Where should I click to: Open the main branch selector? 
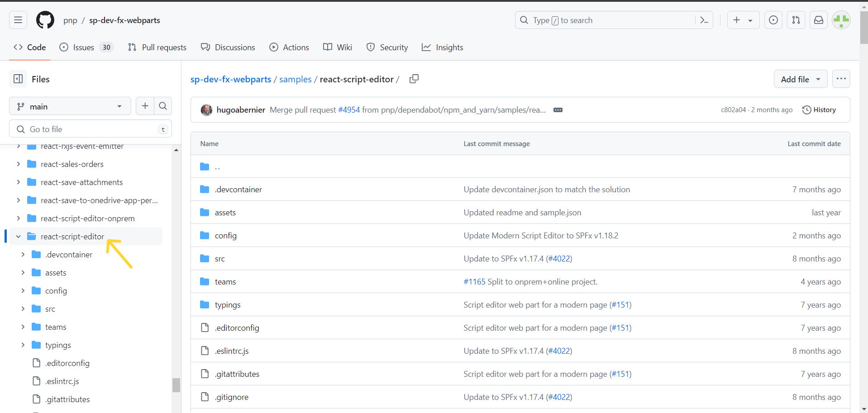click(69, 106)
